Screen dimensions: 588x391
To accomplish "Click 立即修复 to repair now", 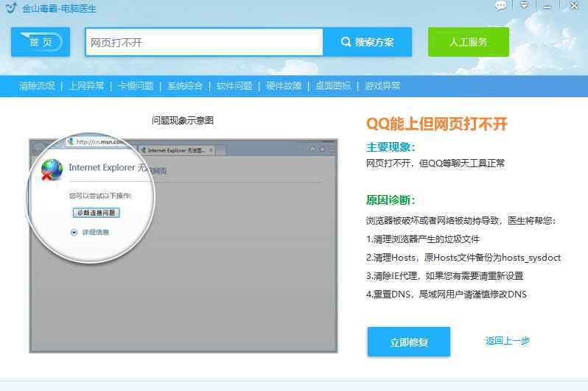I will coord(409,342).
